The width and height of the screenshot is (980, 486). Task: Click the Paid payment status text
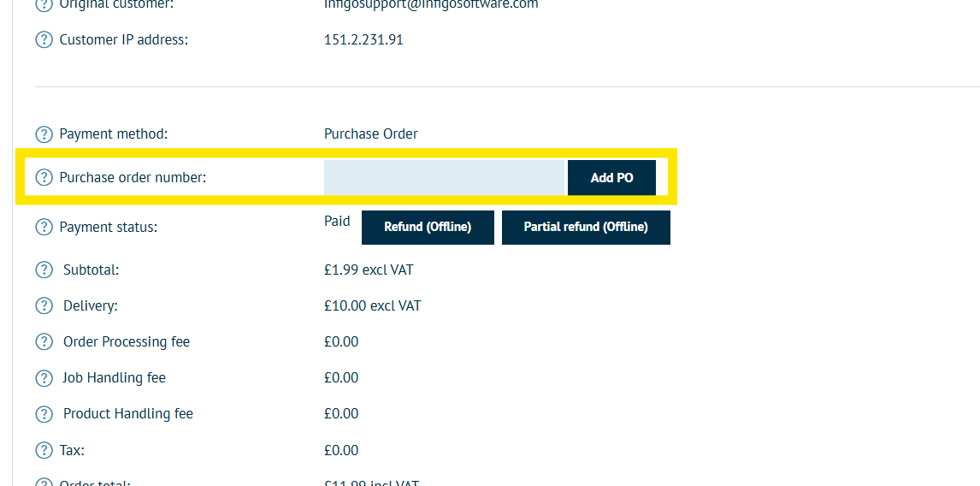pos(337,221)
